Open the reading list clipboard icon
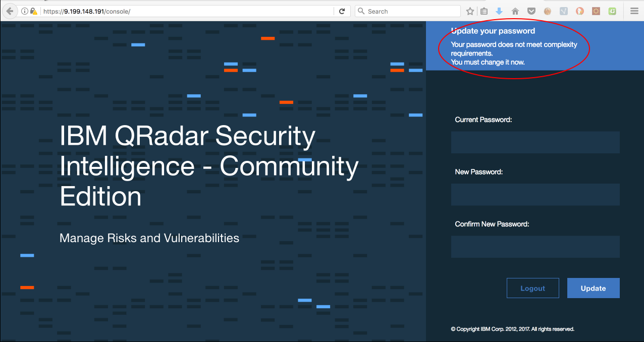Screen dimensions: 644x342 [484, 11]
